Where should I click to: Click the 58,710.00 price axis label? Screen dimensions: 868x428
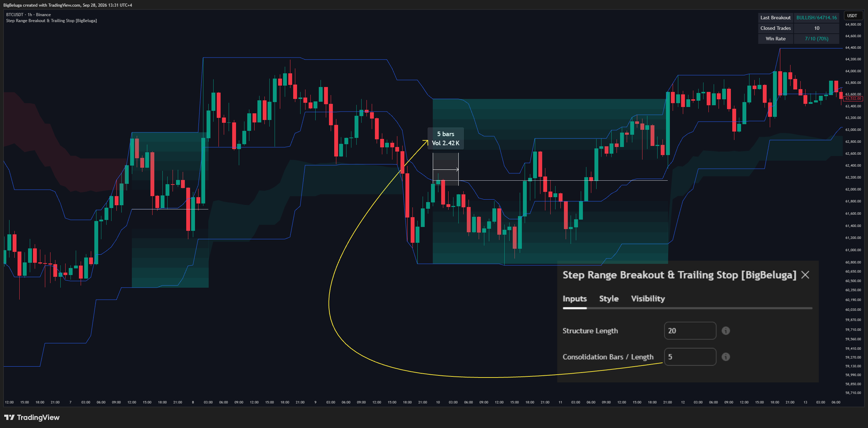coord(853,393)
